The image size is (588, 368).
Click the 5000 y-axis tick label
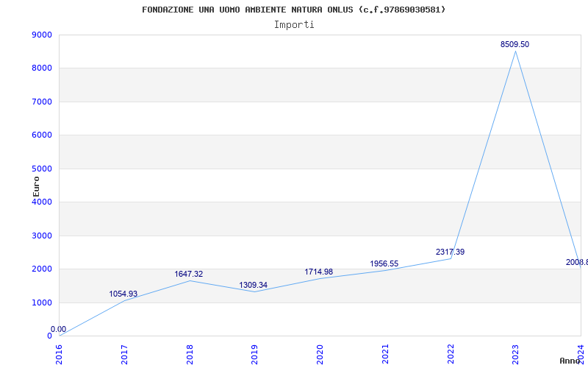point(42,169)
